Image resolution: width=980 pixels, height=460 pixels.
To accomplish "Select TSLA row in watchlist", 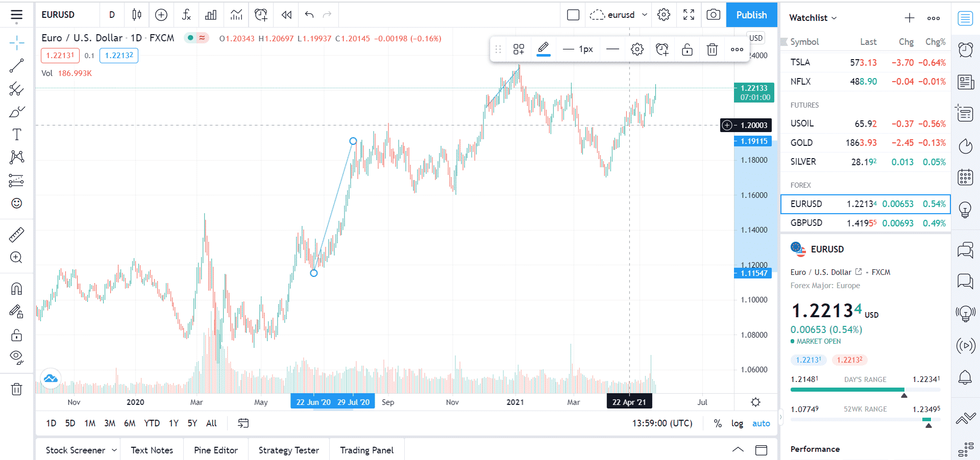I will point(865,62).
